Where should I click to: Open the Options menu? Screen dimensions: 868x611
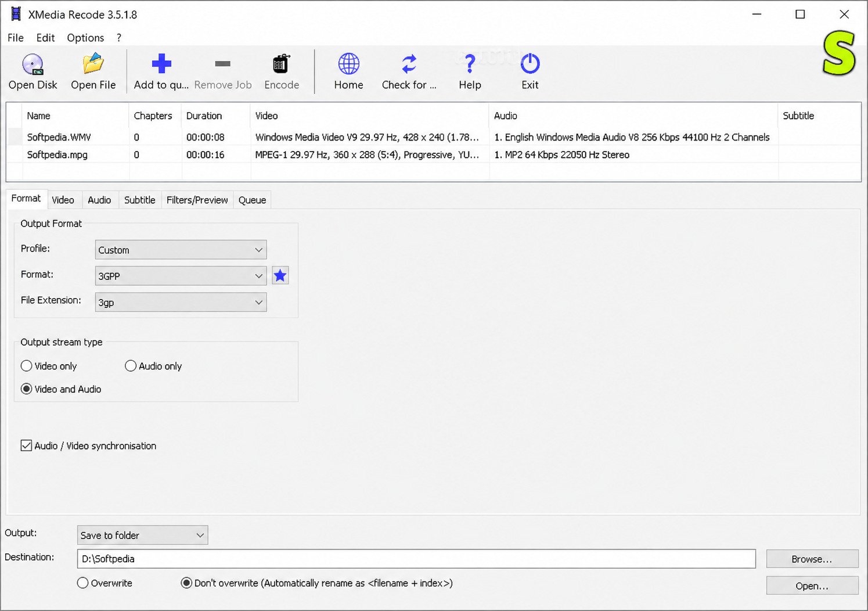coord(85,38)
